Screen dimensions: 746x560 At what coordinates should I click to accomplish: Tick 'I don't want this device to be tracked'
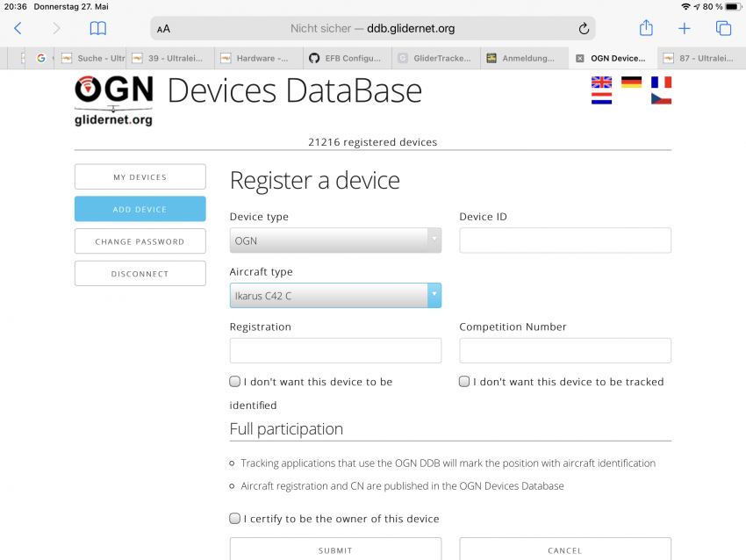click(464, 382)
